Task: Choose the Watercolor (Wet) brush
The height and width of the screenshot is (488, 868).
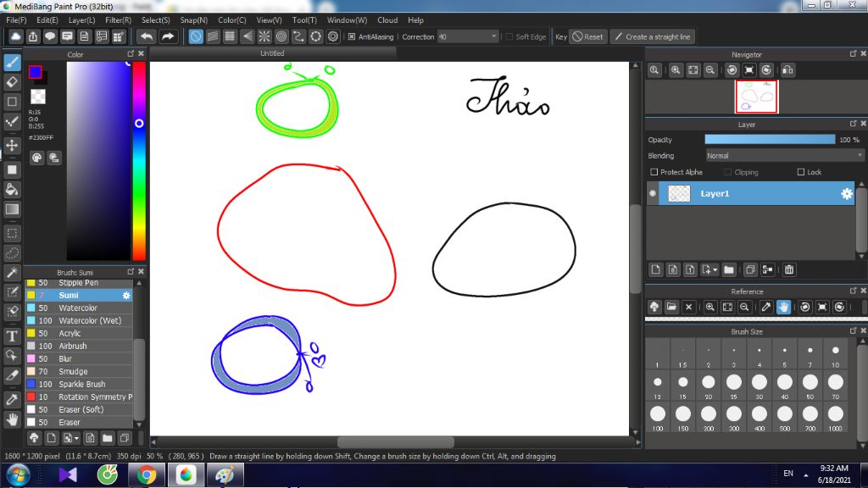Action: click(x=79, y=321)
